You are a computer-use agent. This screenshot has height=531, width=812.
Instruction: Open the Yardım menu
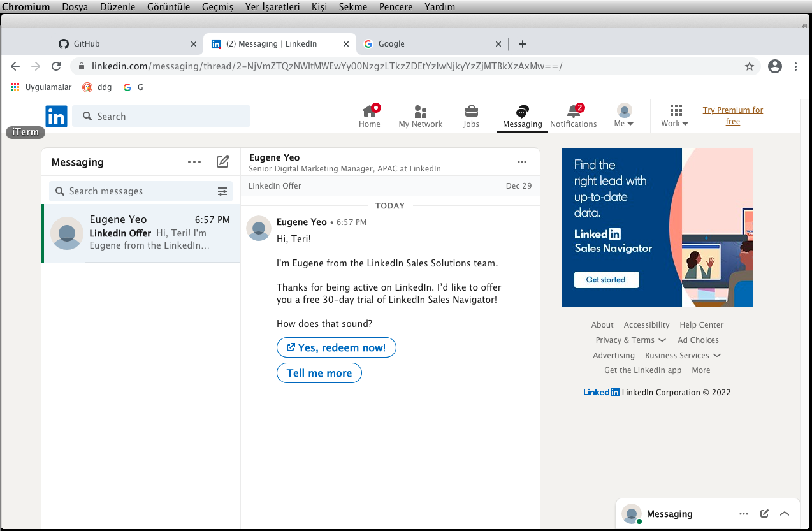point(440,7)
